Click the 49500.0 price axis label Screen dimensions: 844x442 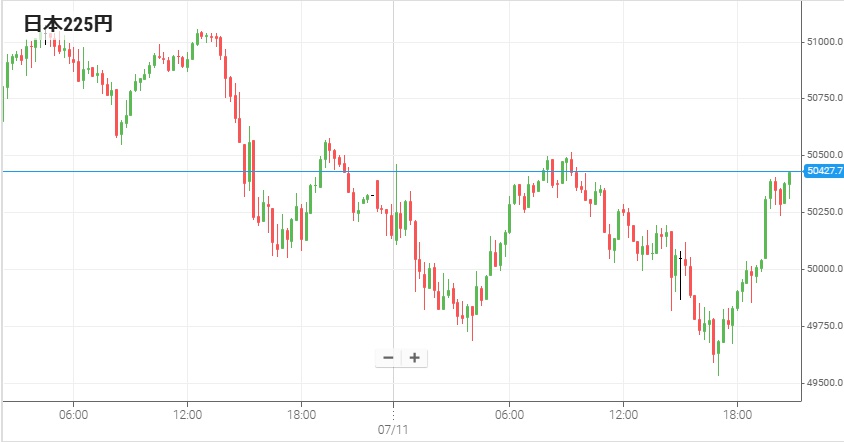tap(824, 383)
